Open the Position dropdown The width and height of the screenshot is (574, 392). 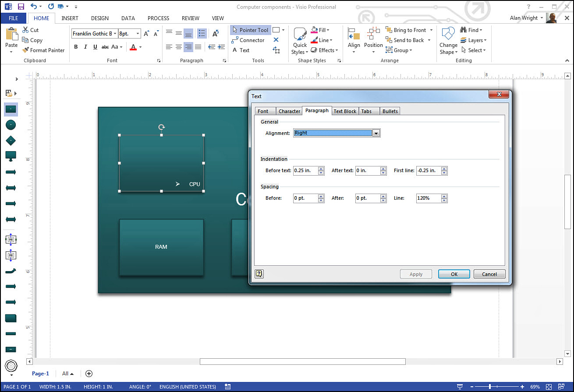click(373, 40)
